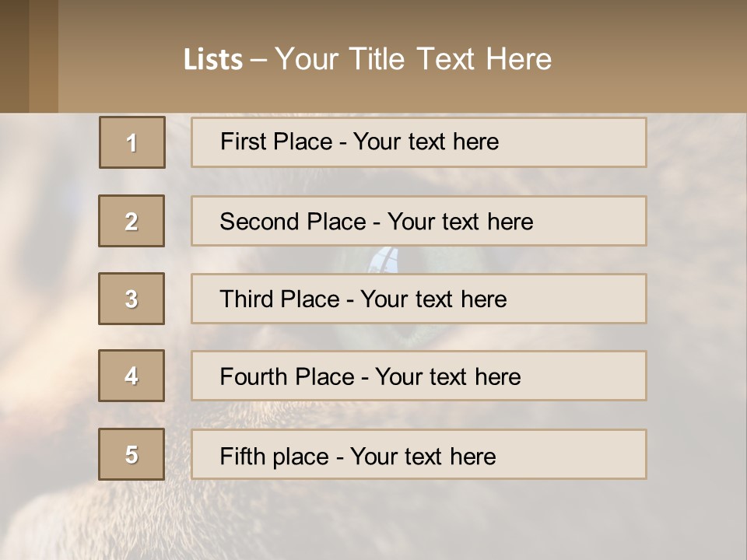
Task: Click the First Place text box
Action: 419,142
